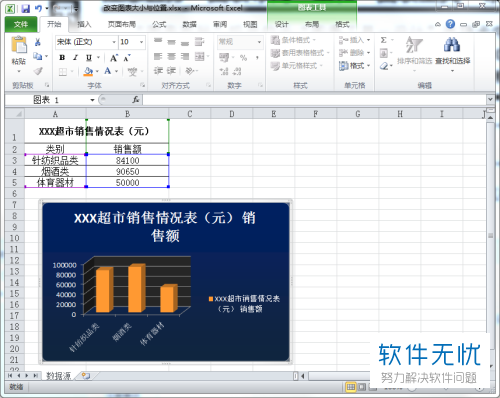Toggle Underline formatting
This screenshot has width=500, height=398.
click(89, 58)
